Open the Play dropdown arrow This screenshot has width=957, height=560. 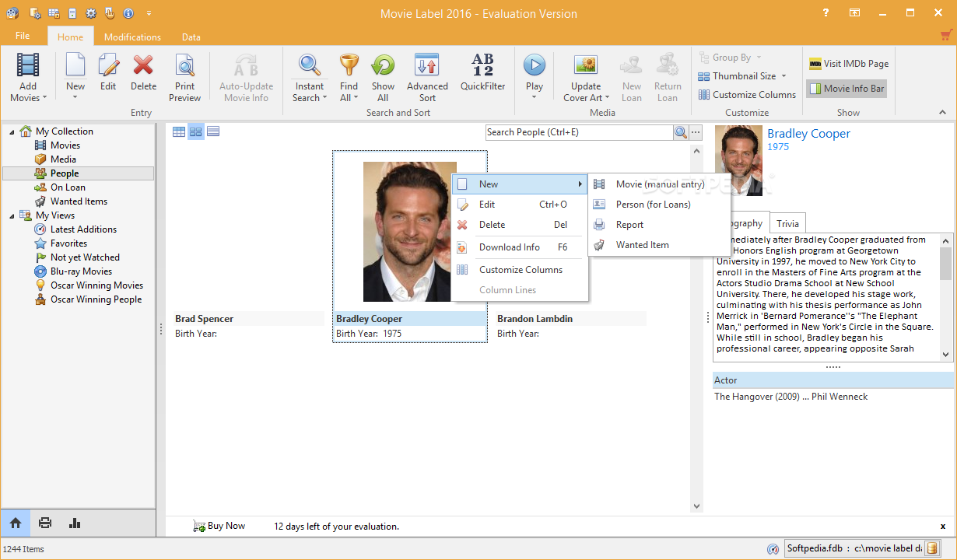535,98
